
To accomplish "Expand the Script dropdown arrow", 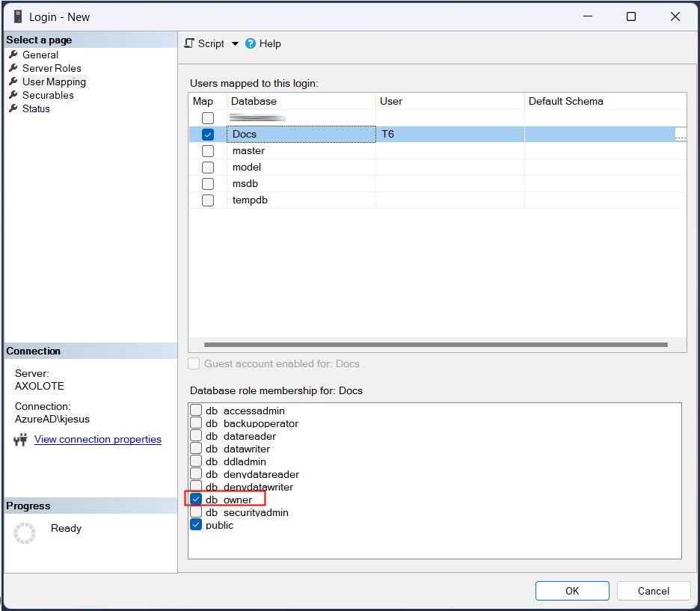I will click(x=235, y=43).
